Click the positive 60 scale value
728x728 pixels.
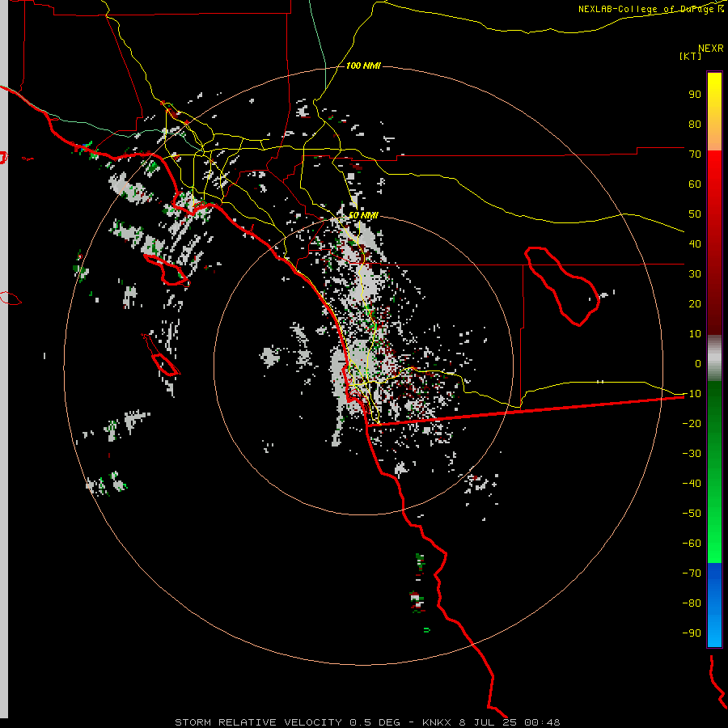[x=695, y=184]
